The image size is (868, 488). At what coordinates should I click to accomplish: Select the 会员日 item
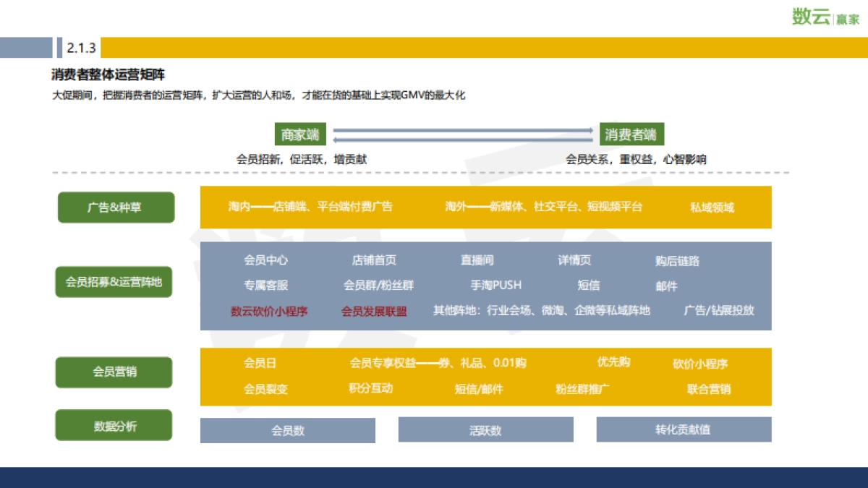pos(259,364)
